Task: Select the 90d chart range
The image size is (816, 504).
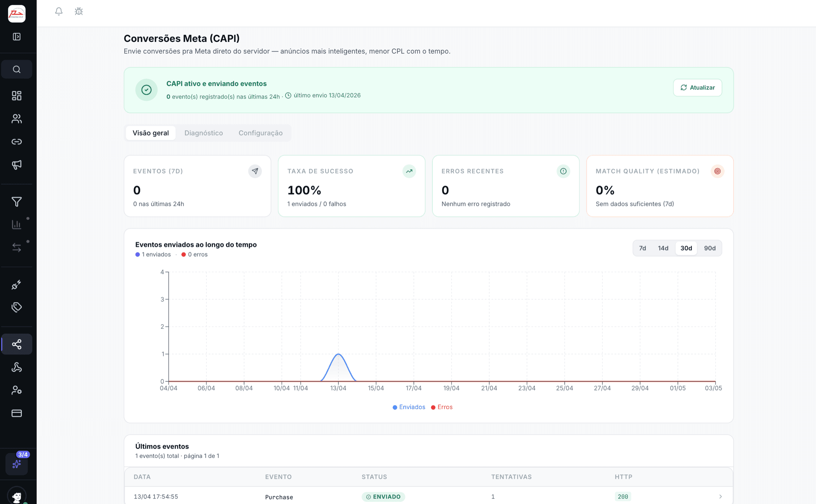Action: (710, 248)
